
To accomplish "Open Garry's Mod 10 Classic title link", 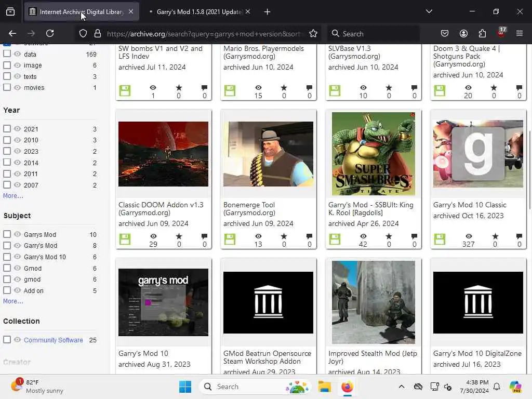I will 470,205.
